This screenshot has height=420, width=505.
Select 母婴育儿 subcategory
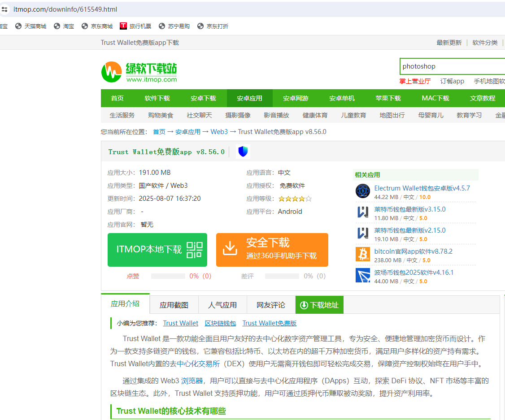[431, 115]
